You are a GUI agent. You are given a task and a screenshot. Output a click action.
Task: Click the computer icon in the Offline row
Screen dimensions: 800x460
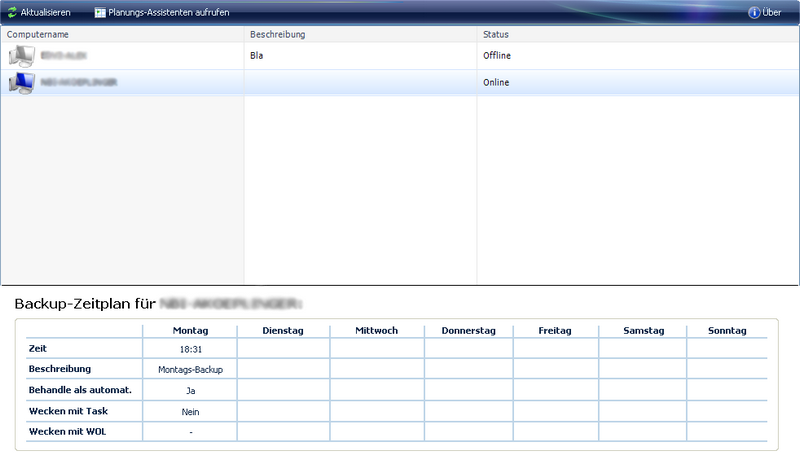point(21,56)
